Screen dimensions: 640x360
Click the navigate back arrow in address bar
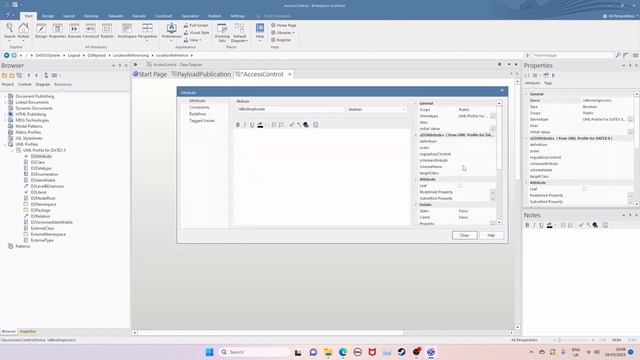point(6,55)
